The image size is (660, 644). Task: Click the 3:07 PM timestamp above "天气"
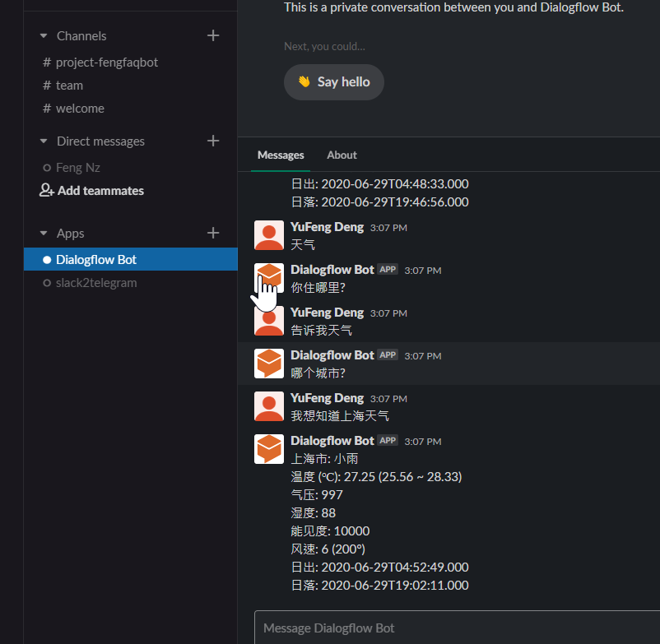coord(388,228)
